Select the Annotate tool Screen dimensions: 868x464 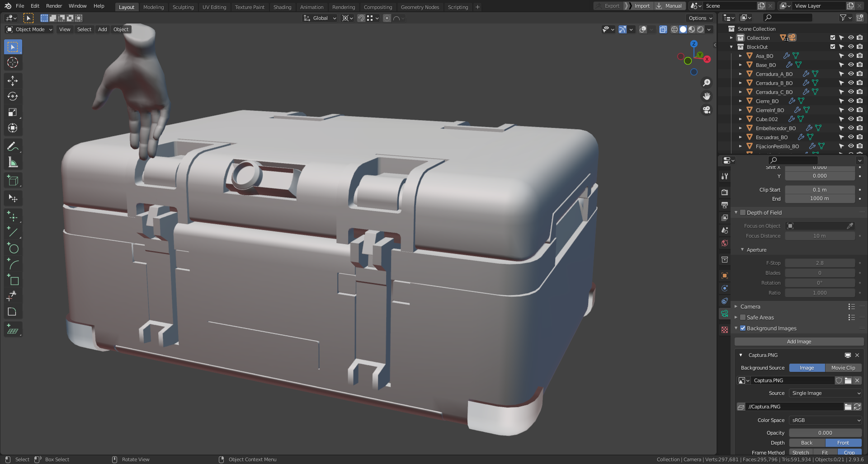pos(13,146)
